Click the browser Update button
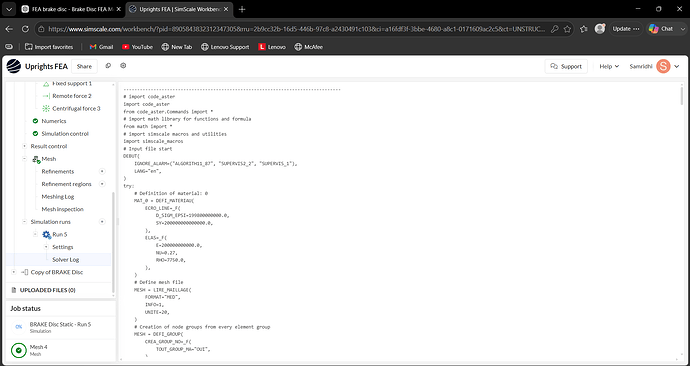Screen dimensions: 690x366 pyautogui.click(x=626, y=29)
